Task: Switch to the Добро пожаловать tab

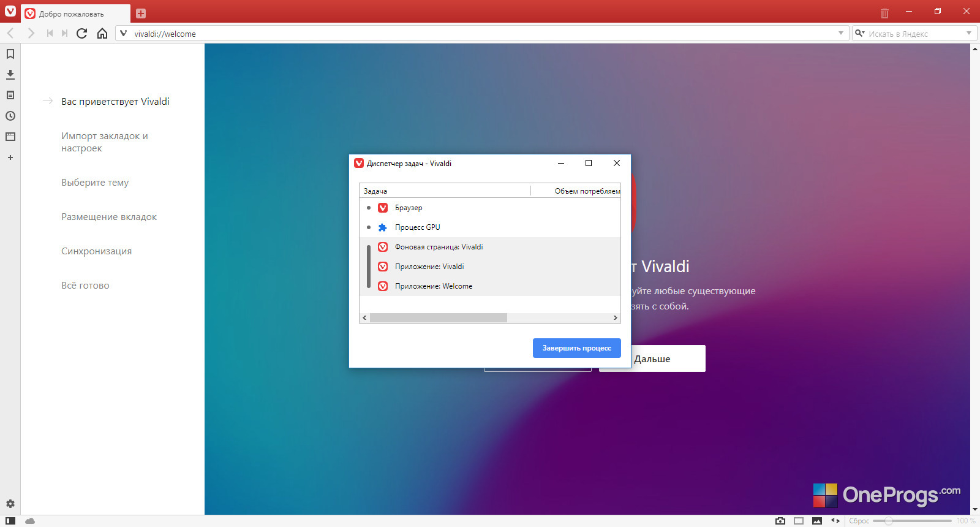Action: (75, 13)
